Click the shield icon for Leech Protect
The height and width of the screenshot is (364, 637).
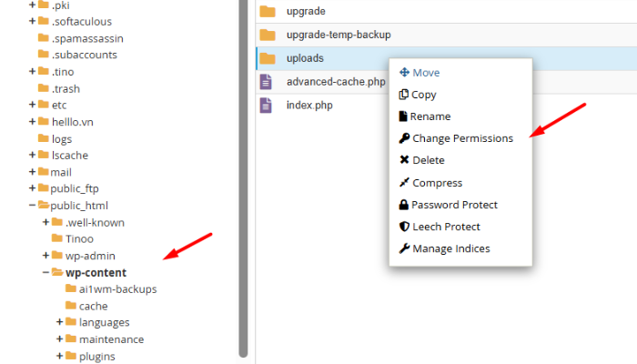(404, 227)
